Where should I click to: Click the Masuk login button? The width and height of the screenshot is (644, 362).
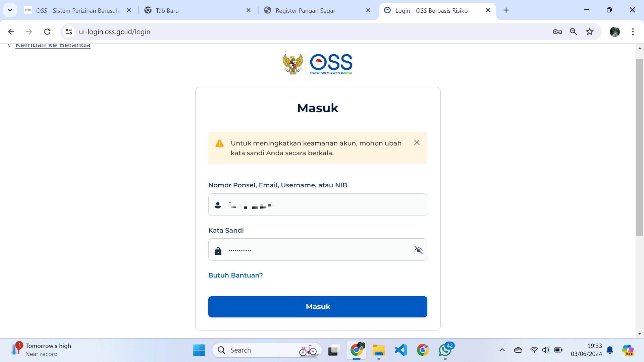[x=318, y=306]
